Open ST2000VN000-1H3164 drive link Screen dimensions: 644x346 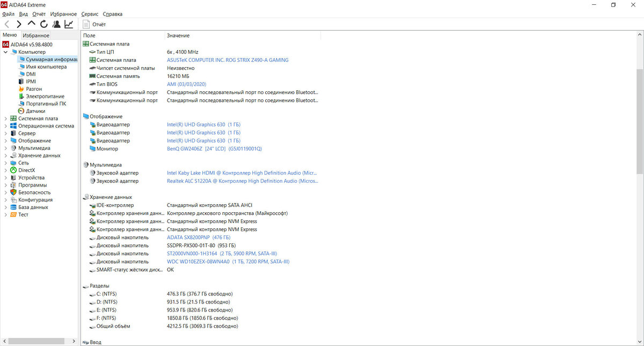tap(222, 254)
